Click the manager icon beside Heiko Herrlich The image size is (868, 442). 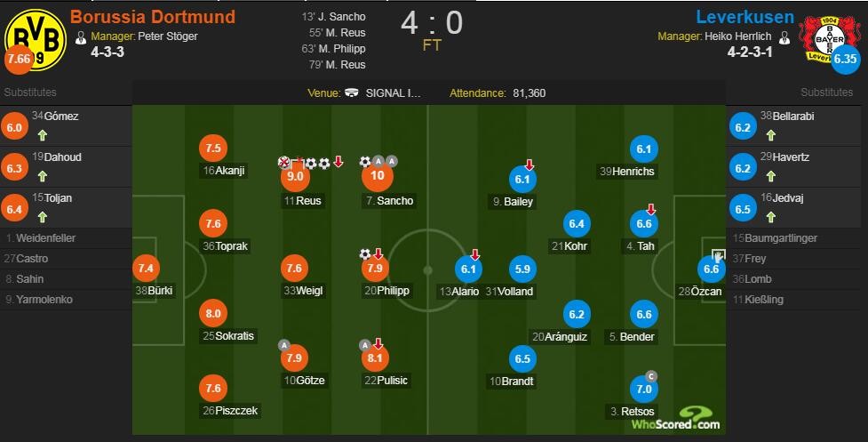coord(784,37)
